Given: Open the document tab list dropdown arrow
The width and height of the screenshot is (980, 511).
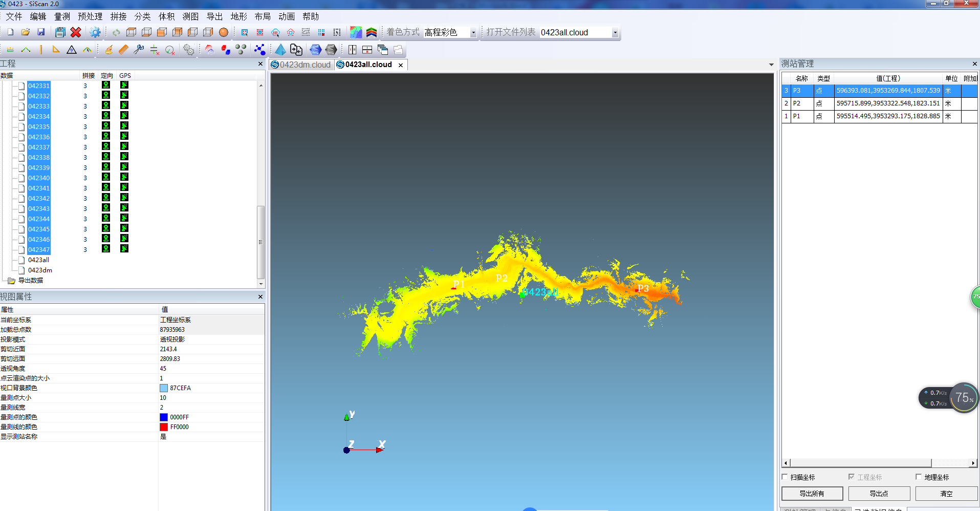Looking at the screenshot, I should click(x=771, y=65).
